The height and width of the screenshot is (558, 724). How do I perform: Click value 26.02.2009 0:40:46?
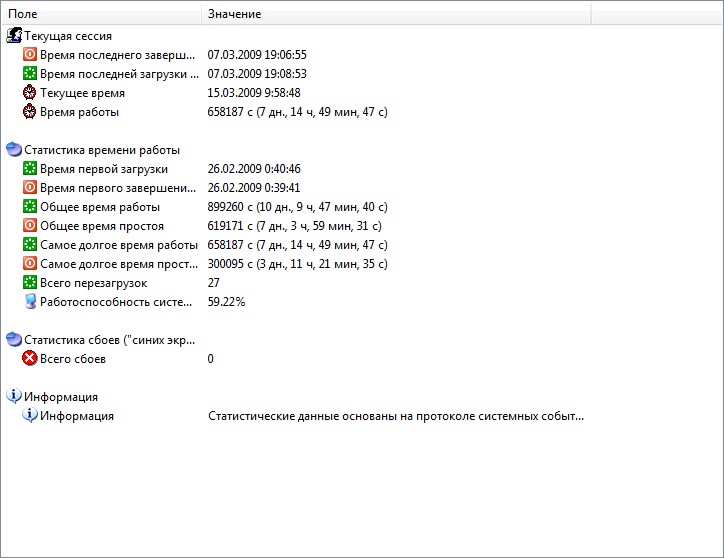point(254,169)
